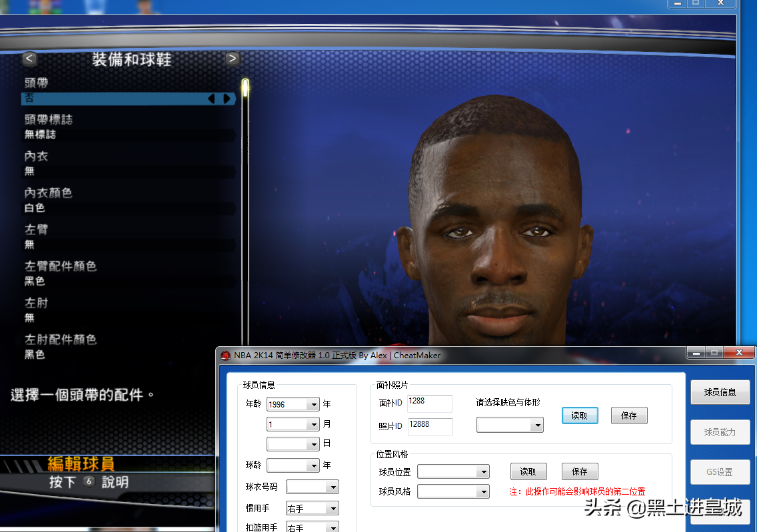The image size is (757, 532).
Task: Click the 照片ID input field
Action: pos(430,426)
